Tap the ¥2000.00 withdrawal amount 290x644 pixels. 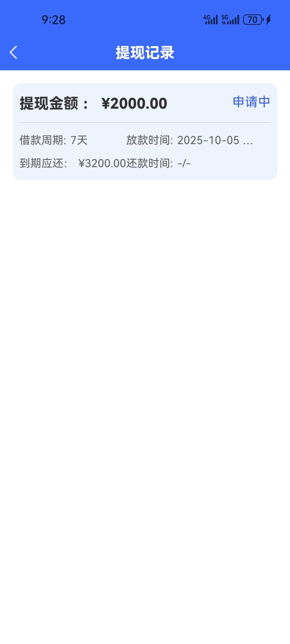(134, 103)
